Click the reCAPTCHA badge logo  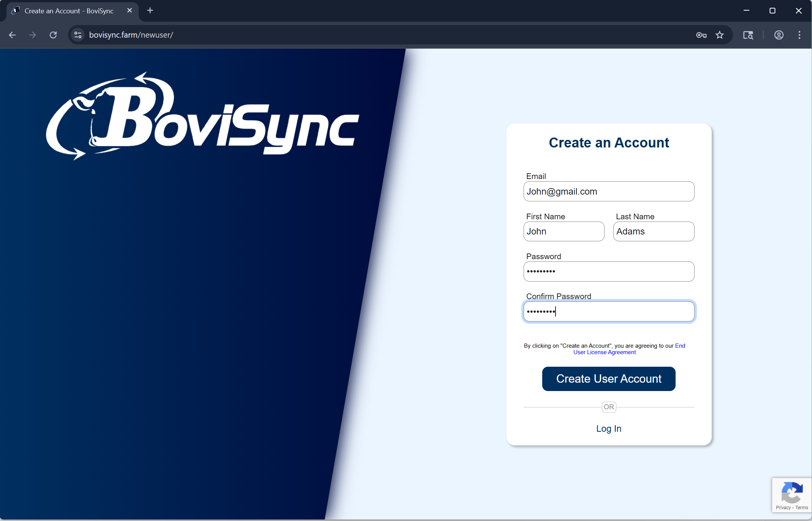click(x=792, y=492)
